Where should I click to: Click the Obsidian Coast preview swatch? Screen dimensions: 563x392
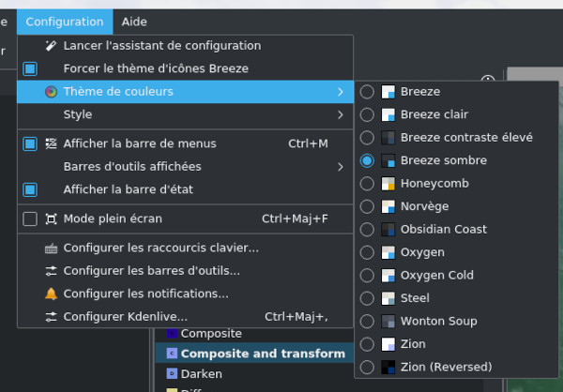[388, 230]
